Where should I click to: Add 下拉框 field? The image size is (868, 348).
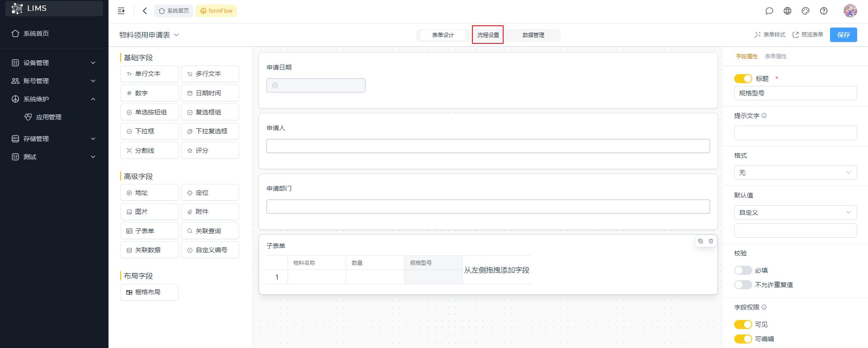tap(149, 131)
